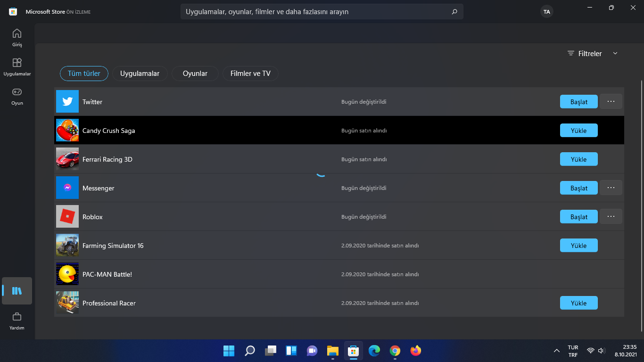Go to Giriş home page in sidebar
The width and height of the screenshot is (644, 362).
coord(17,38)
